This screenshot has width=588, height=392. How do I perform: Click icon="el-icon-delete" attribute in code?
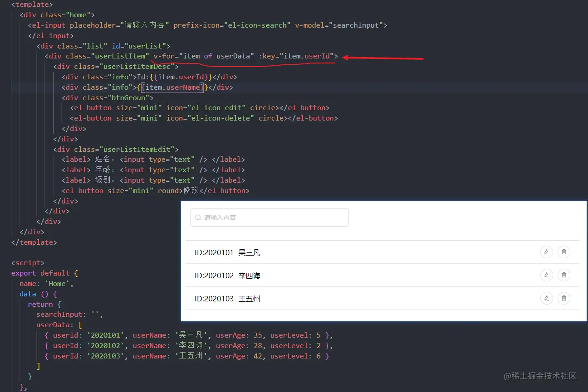(x=211, y=118)
